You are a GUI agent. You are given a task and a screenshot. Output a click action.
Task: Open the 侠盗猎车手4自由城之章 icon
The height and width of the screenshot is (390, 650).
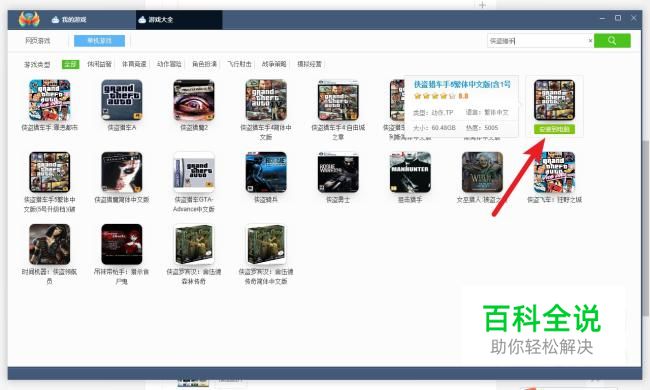338,100
